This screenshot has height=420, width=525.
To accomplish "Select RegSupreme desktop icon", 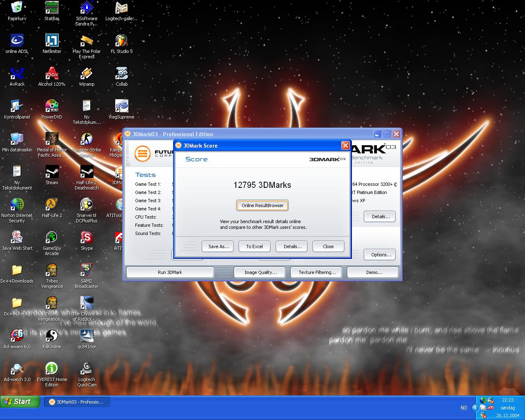I will [x=121, y=109].
